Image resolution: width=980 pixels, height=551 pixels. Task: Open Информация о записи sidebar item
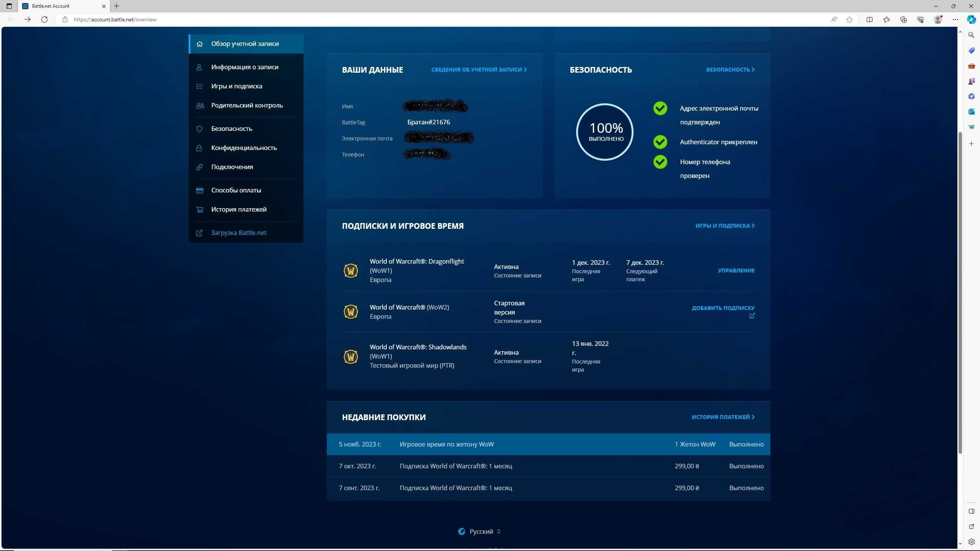pos(246,67)
